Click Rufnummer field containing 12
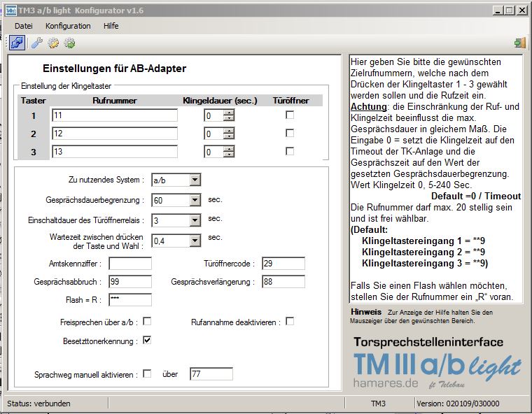Image resolution: width=532 pixels, height=414 pixels. (115, 134)
